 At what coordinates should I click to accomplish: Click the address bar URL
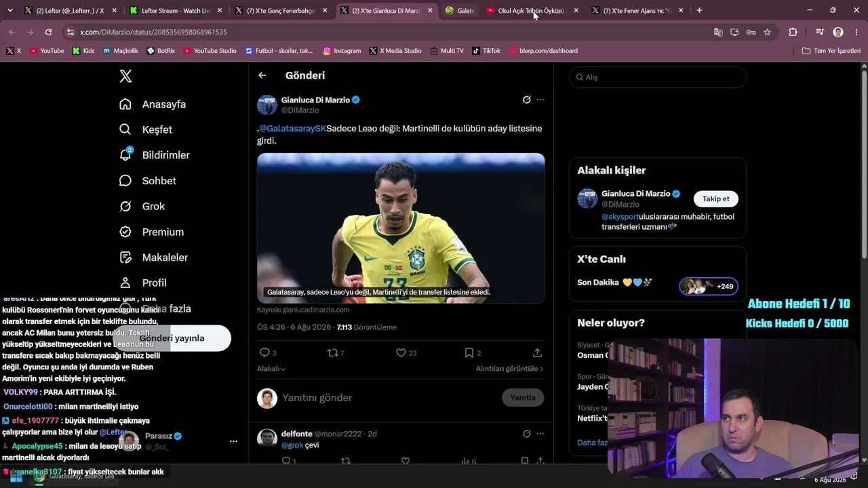(x=153, y=32)
